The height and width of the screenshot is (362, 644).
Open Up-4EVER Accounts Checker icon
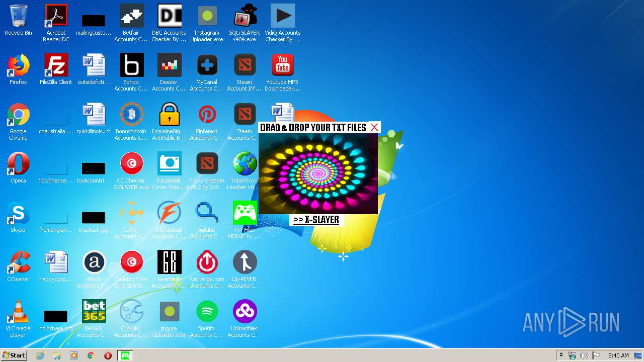(245, 263)
